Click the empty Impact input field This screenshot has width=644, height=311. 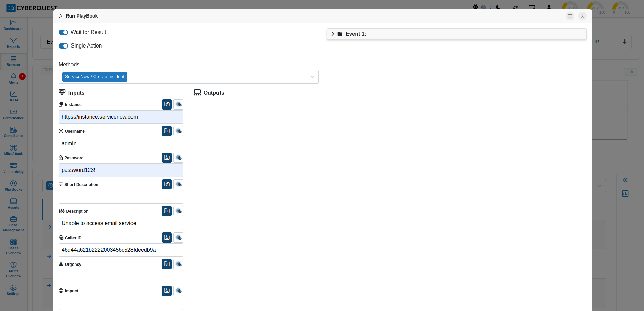pos(121,303)
